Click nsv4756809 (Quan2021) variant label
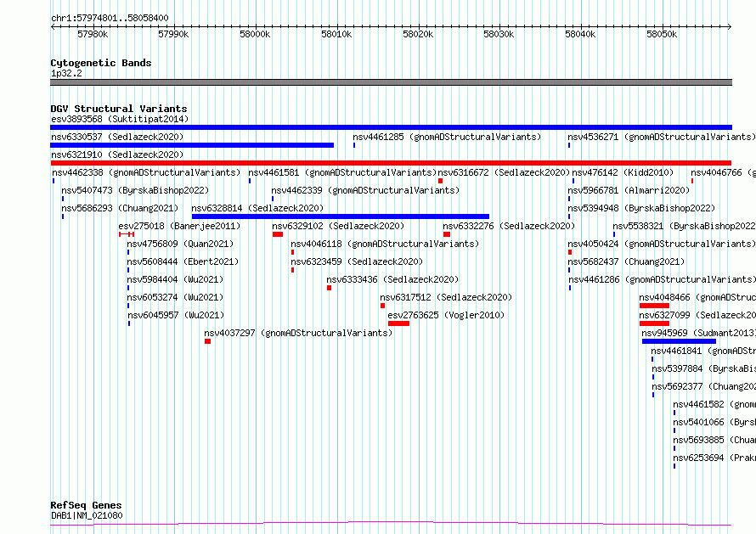The image size is (756, 534). click(x=180, y=244)
